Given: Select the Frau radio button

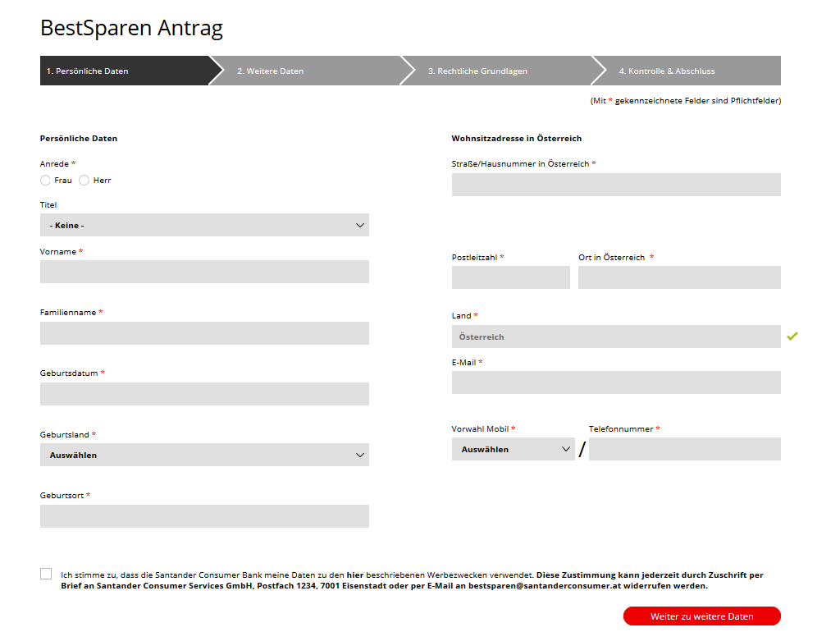Looking at the screenshot, I should pos(45,180).
